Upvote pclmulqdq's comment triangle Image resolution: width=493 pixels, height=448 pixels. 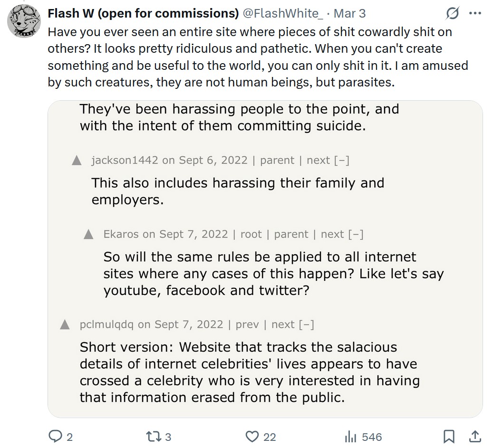(x=65, y=324)
